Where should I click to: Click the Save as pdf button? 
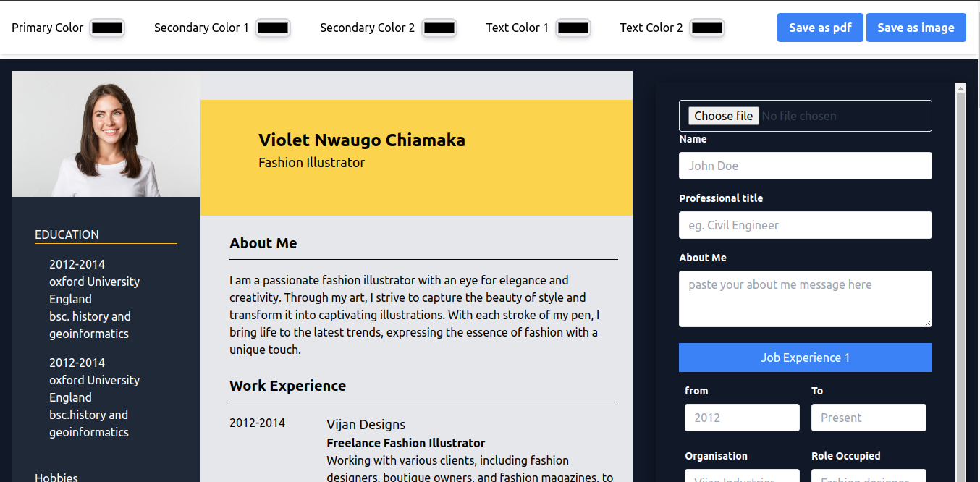[x=820, y=28]
